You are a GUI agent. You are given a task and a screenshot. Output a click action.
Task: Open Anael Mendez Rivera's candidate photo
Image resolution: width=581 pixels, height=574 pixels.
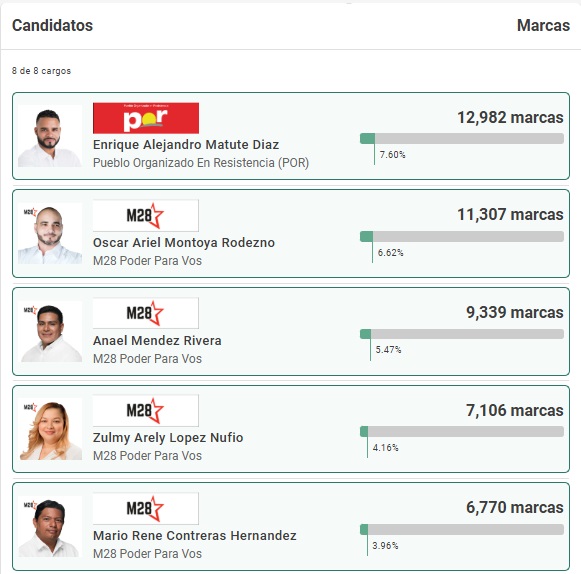[x=50, y=331]
